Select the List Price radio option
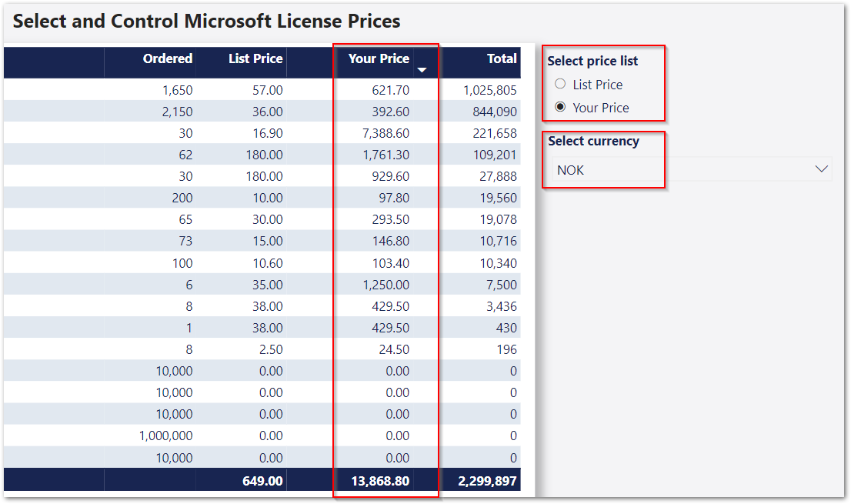This screenshot has height=504, width=851. [x=560, y=84]
